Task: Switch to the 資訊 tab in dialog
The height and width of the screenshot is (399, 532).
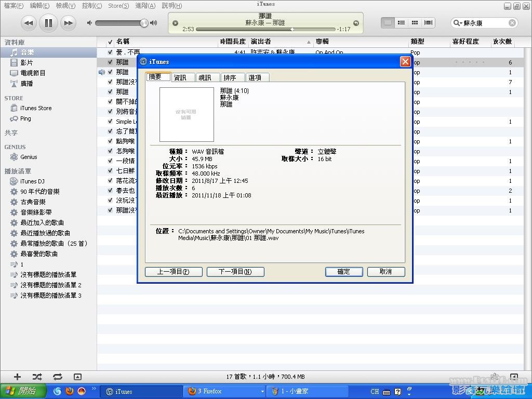Action: click(183, 78)
